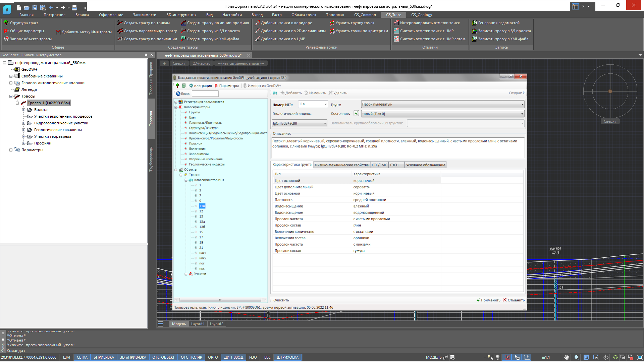Click the Применить button

[488, 300]
